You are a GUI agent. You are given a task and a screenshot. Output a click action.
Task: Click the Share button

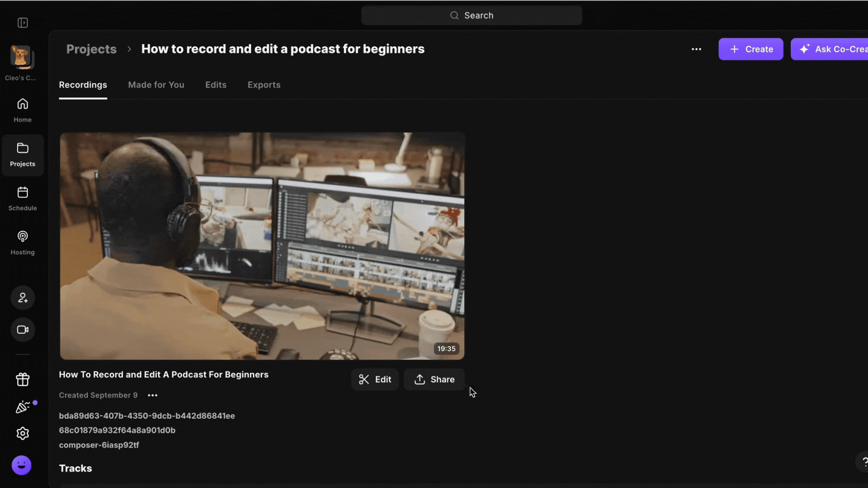click(x=434, y=380)
